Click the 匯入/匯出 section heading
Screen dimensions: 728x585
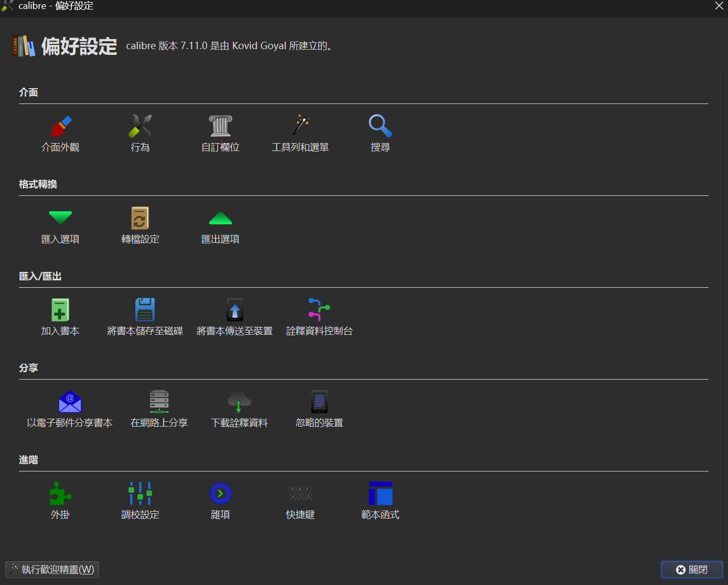coord(40,276)
